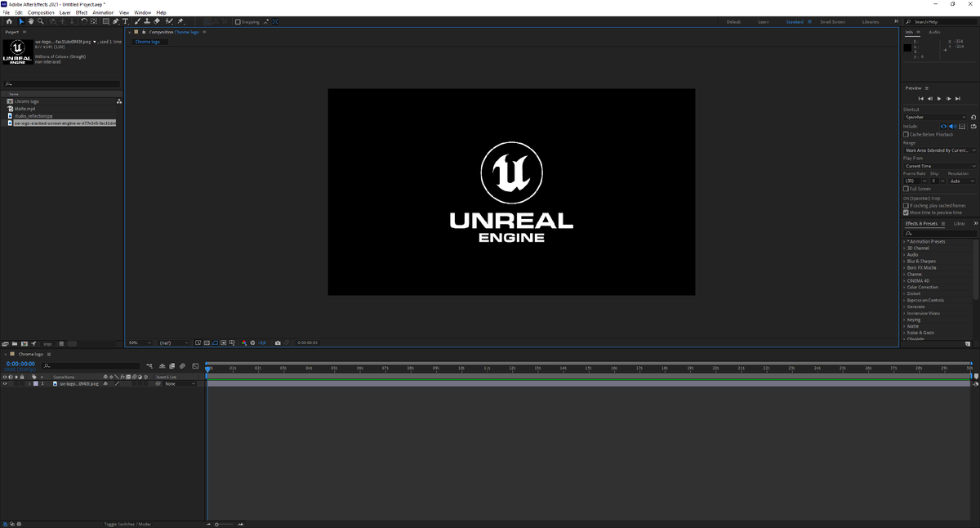This screenshot has width=980, height=528.
Task: Select the Rectangle shape tool
Action: (105, 21)
